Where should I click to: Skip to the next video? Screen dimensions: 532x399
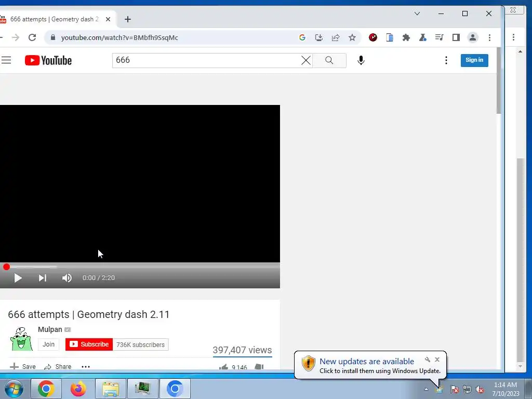coord(43,278)
